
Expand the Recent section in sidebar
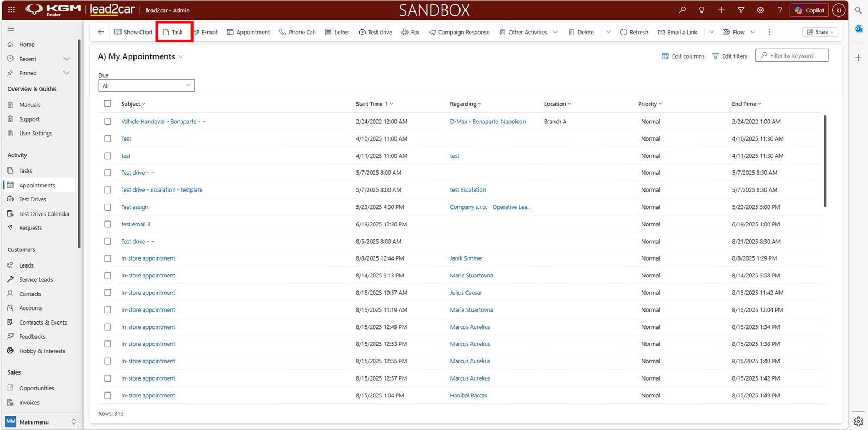point(67,59)
